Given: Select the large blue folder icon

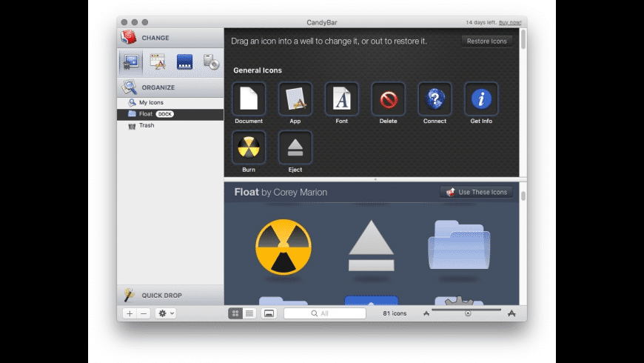Looking at the screenshot, I should [x=459, y=245].
